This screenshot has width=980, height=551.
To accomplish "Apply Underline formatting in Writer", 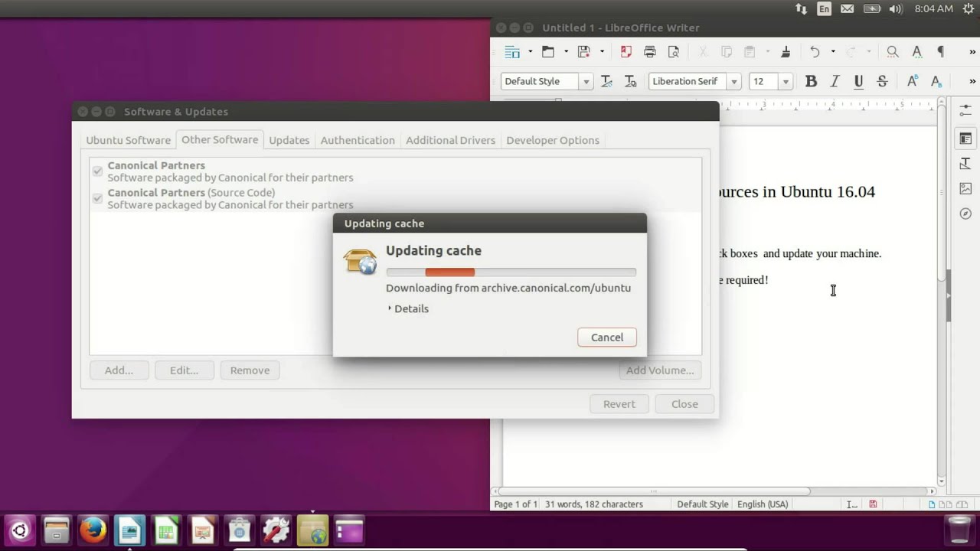I will click(x=858, y=81).
